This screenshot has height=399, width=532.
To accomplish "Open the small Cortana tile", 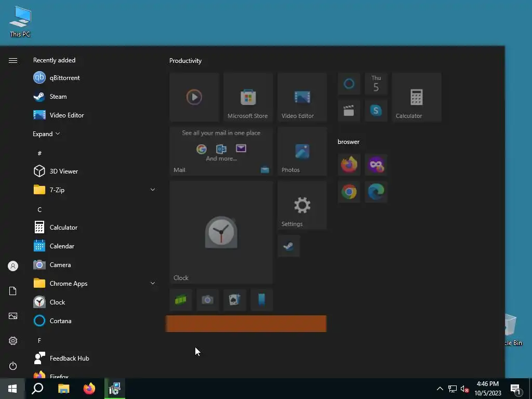I will (x=349, y=84).
